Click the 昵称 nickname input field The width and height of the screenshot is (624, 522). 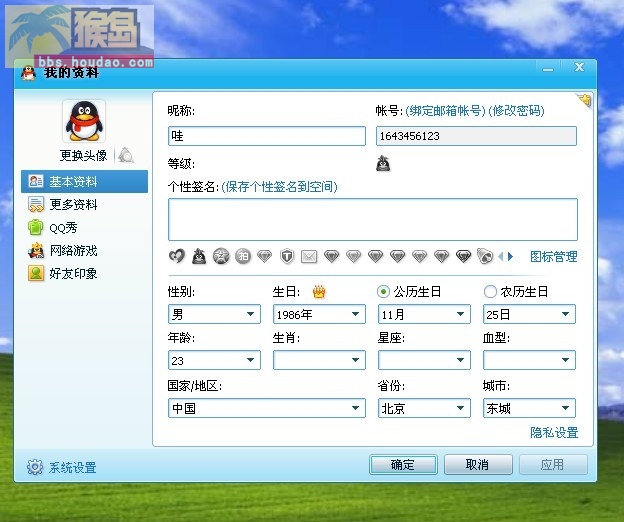click(267, 136)
